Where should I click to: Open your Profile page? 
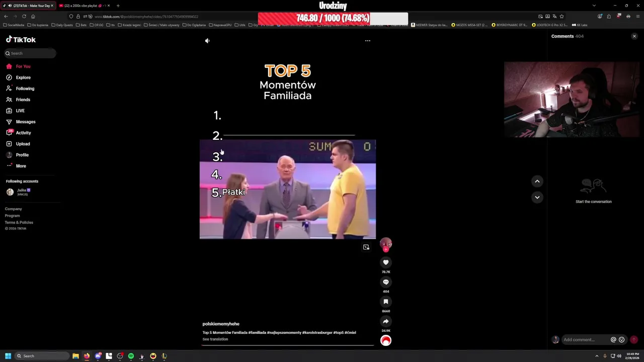[17, 155]
